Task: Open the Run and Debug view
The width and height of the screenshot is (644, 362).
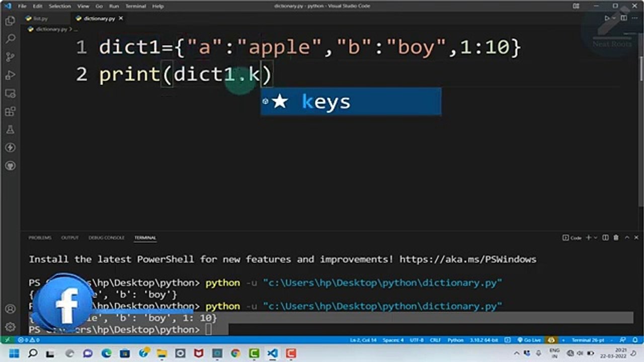Action: pyautogui.click(x=10, y=75)
